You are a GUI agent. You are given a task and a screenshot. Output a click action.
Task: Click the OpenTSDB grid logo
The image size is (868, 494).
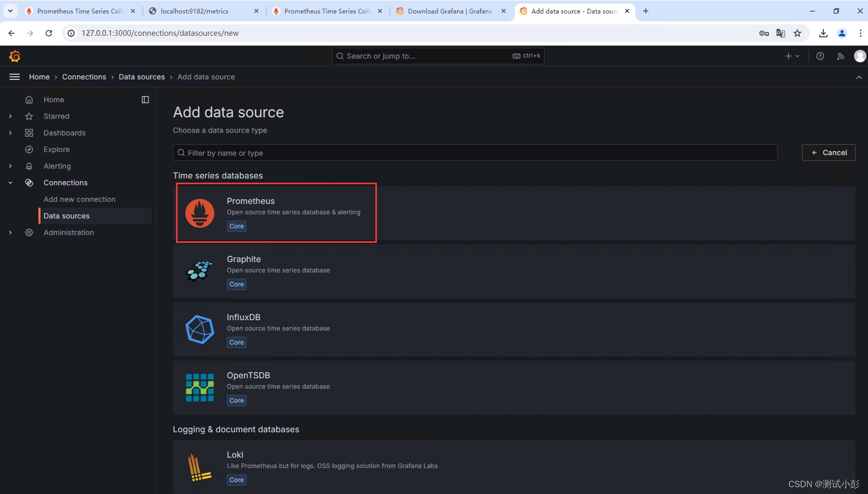[x=200, y=388]
